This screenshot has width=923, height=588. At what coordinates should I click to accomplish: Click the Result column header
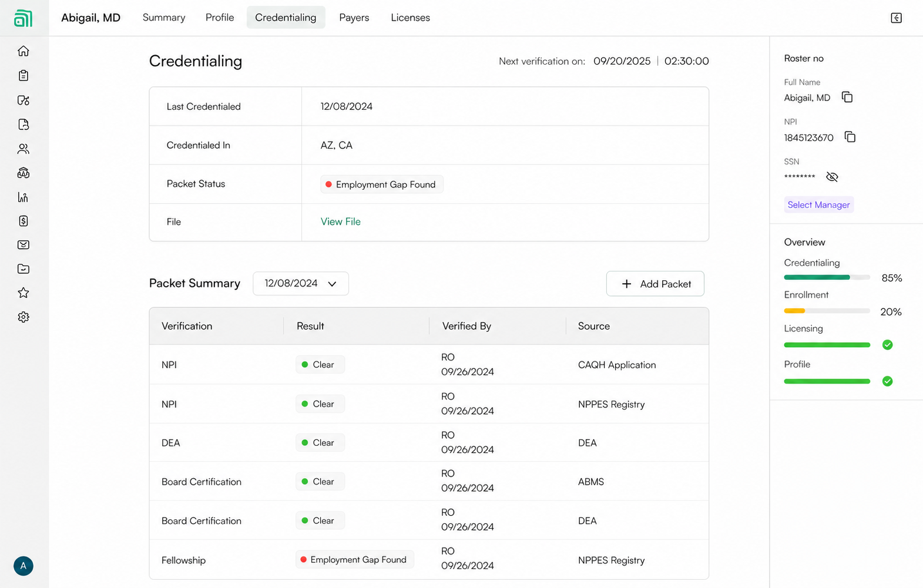(x=310, y=326)
